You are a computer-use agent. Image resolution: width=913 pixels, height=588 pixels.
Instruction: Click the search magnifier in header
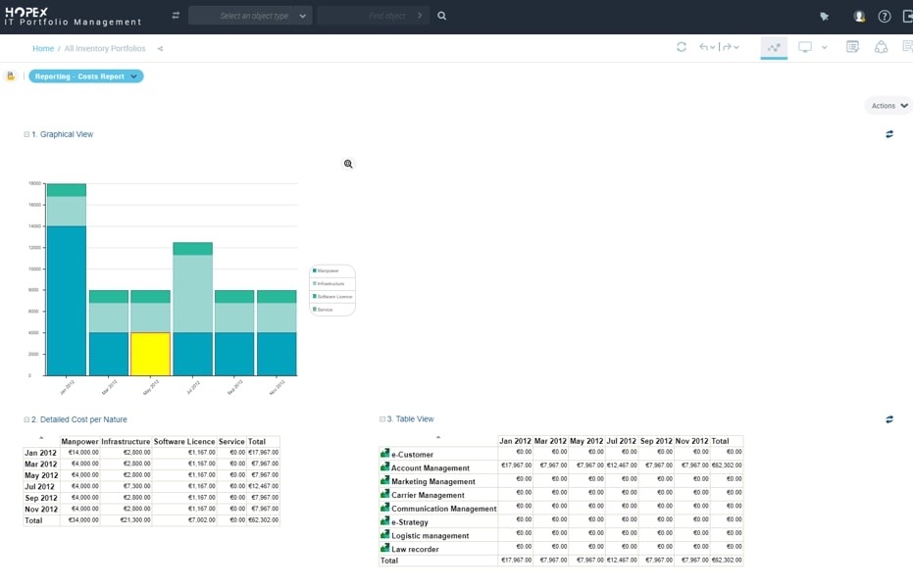click(441, 16)
